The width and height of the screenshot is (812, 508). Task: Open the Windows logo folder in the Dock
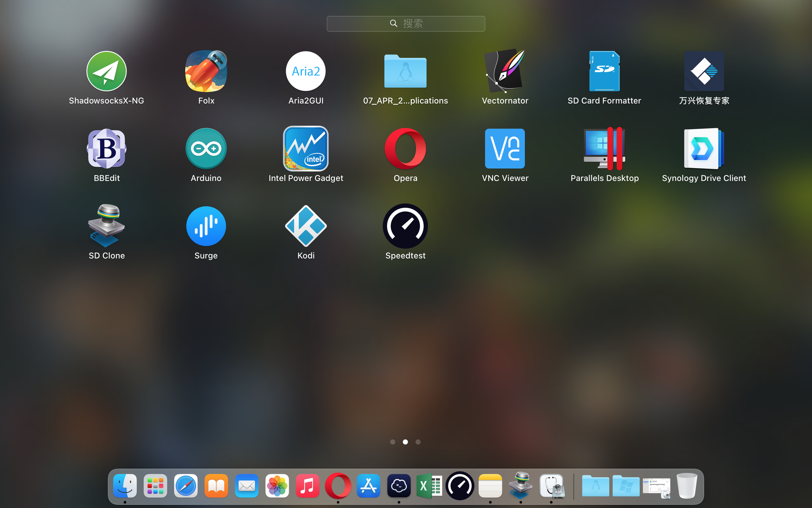pyautogui.click(x=626, y=486)
